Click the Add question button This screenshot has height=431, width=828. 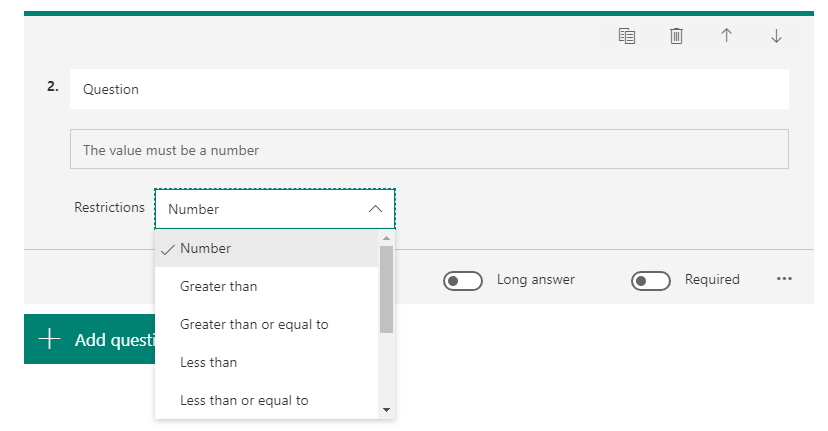tap(90, 339)
